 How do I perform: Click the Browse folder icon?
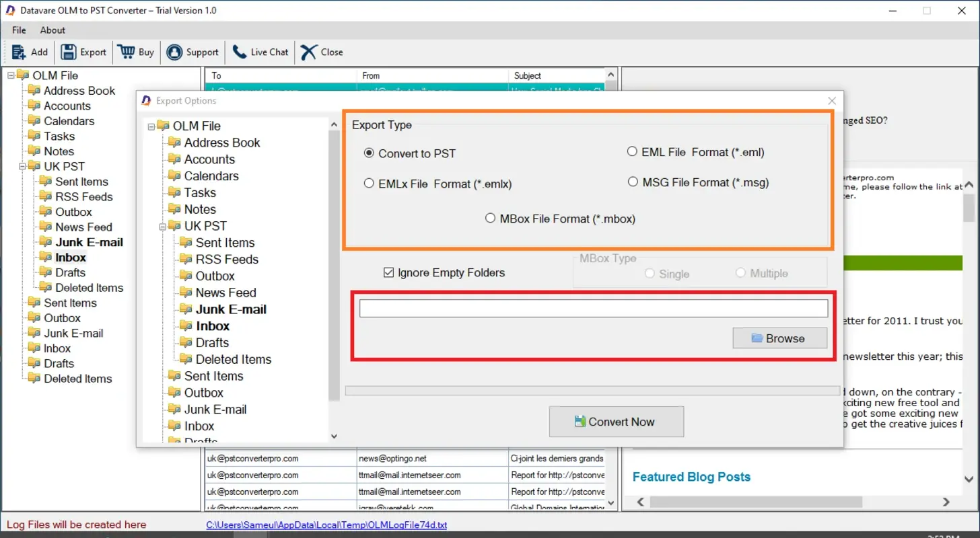(x=757, y=338)
